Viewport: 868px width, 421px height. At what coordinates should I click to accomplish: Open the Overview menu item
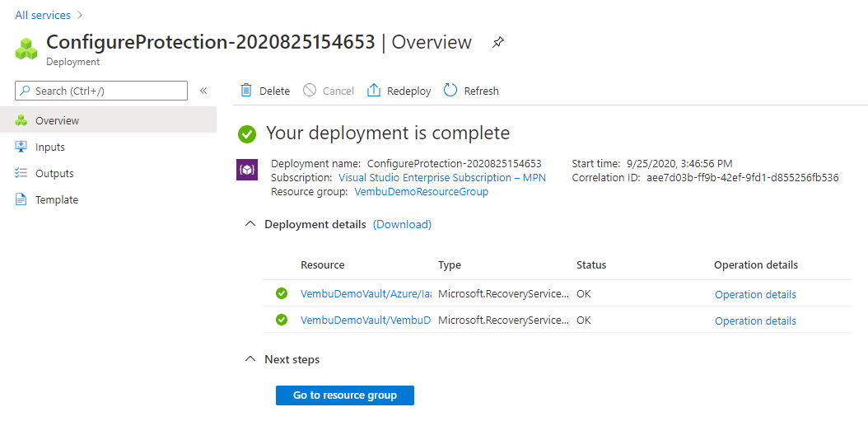coord(108,120)
